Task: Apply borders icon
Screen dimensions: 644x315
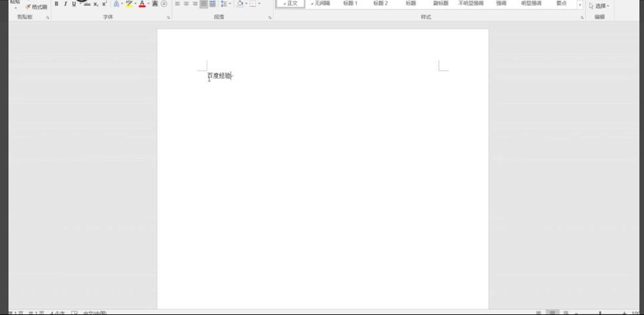Action: coord(253,4)
